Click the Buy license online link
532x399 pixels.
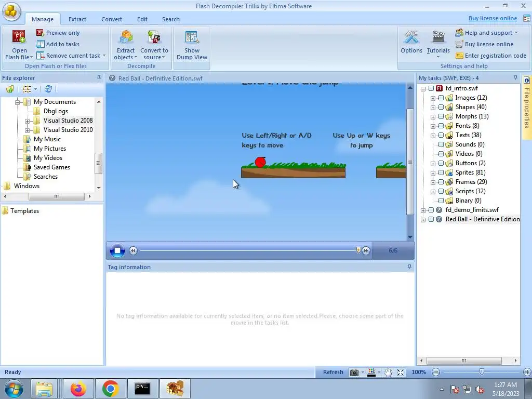pos(493,18)
